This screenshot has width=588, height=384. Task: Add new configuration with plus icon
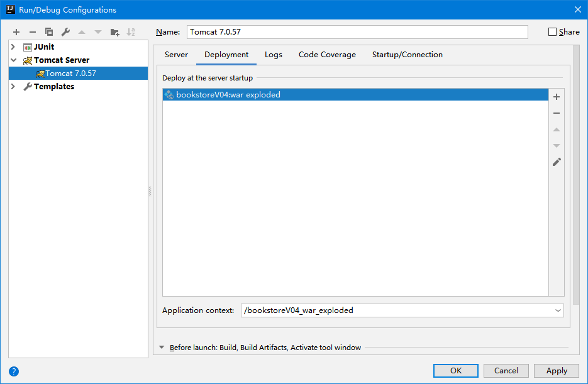[x=16, y=32]
